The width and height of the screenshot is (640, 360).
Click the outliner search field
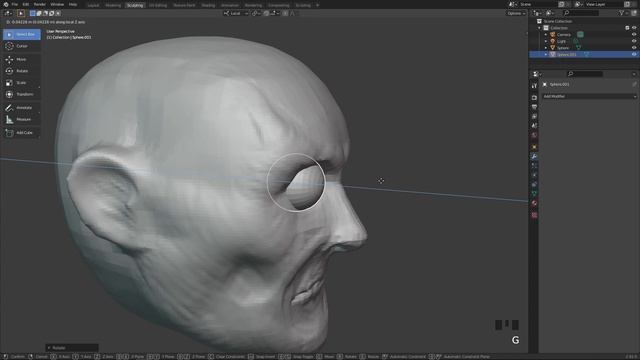(x=580, y=13)
